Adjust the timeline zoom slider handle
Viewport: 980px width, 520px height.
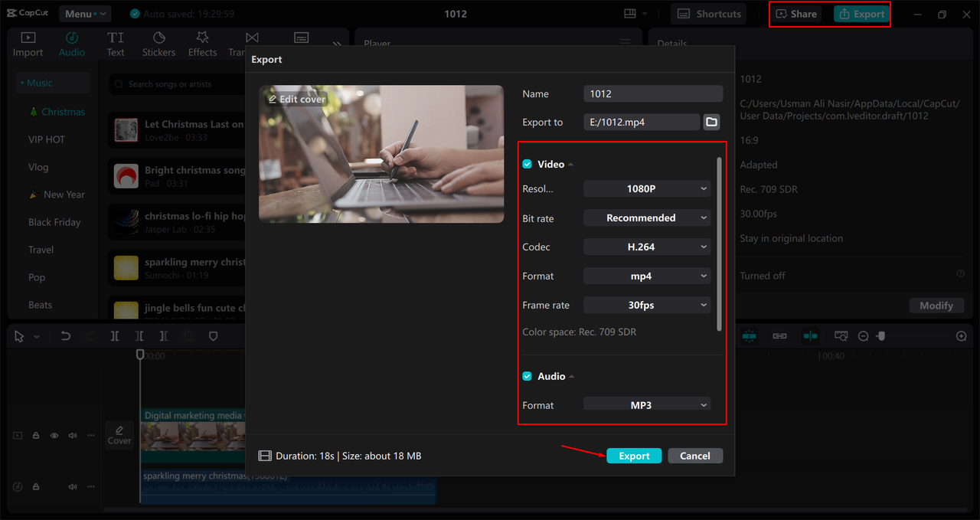pos(881,336)
